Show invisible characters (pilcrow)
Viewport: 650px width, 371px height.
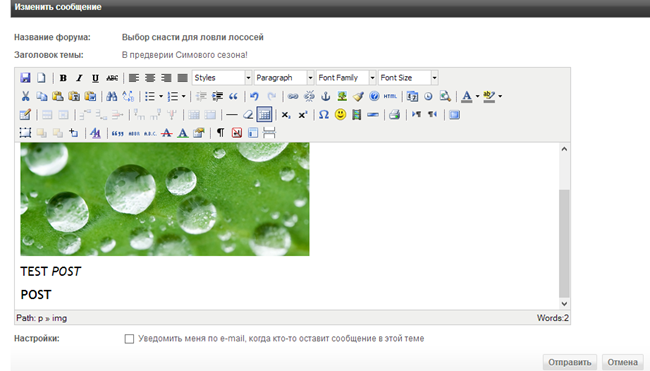pos(221,133)
